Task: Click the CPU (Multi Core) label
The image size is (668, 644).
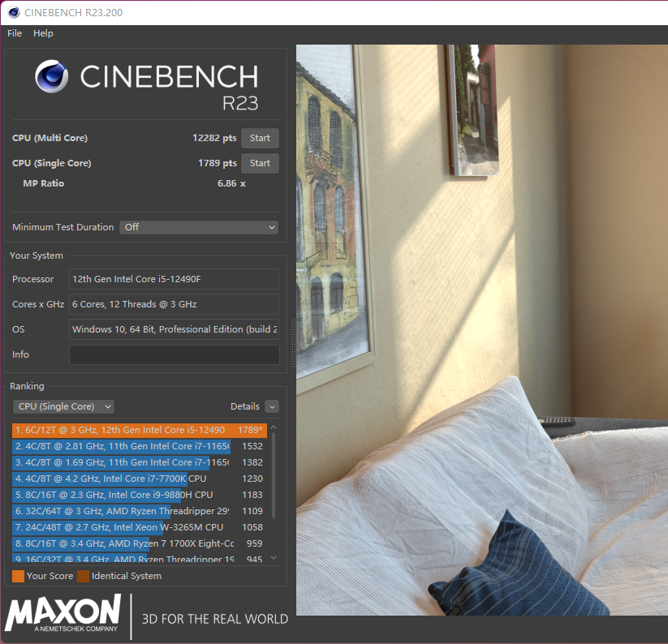Action: point(50,138)
